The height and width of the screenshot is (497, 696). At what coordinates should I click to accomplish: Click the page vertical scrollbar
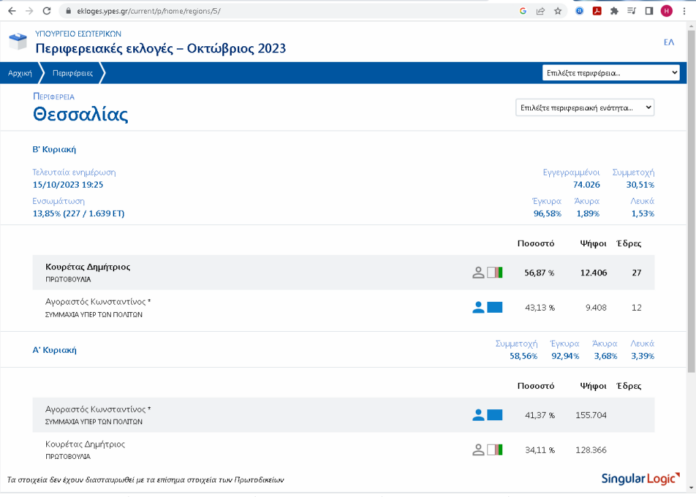click(x=691, y=200)
